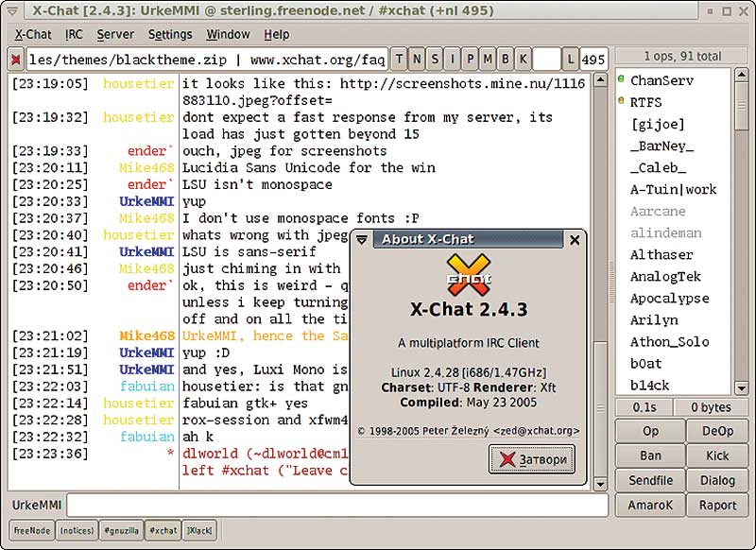Toggle the I invite-only mode button
Viewport: 756px width, 550px height.
click(x=453, y=59)
